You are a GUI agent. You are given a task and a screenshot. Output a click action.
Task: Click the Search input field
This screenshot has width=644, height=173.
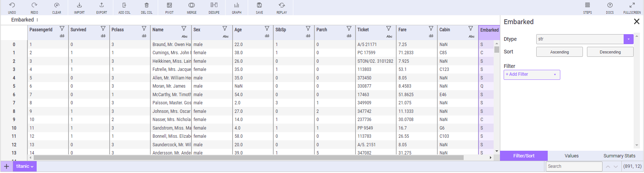pyautogui.click(x=574, y=166)
